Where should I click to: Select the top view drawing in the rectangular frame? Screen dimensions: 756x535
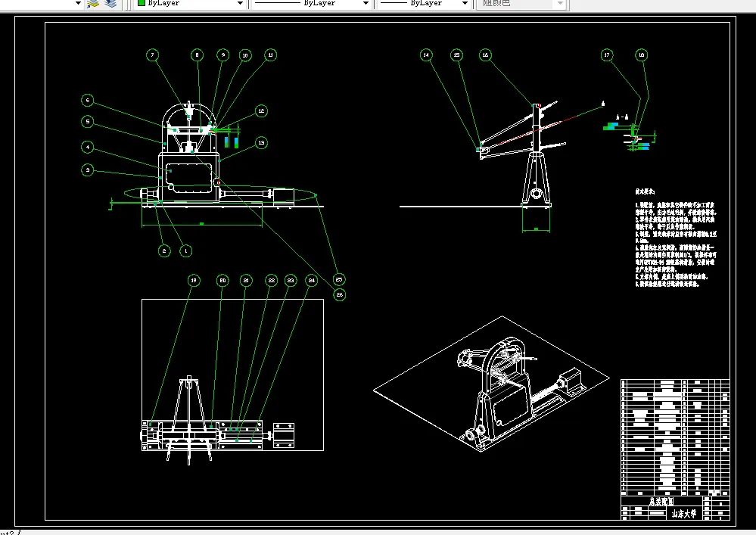pyautogui.click(x=232, y=375)
